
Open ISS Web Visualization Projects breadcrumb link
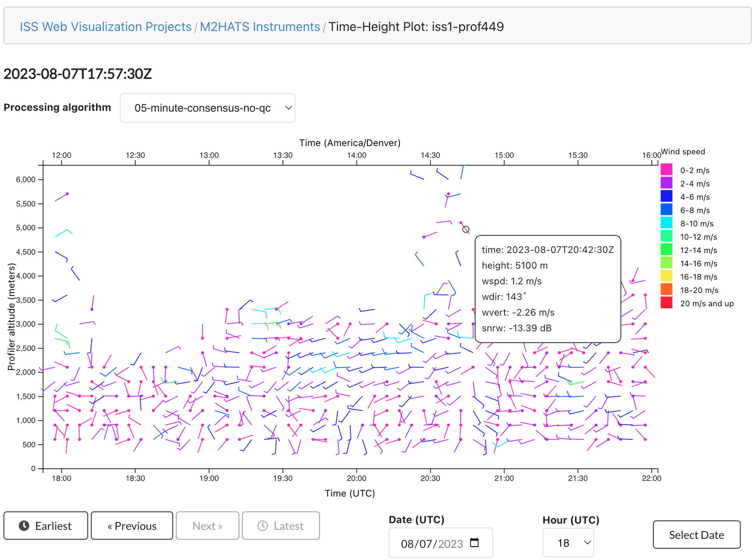click(x=105, y=27)
